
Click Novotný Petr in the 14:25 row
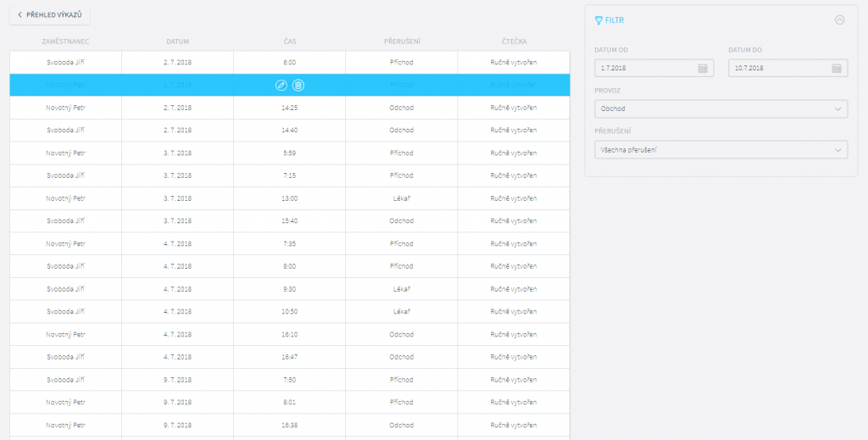click(65, 108)
